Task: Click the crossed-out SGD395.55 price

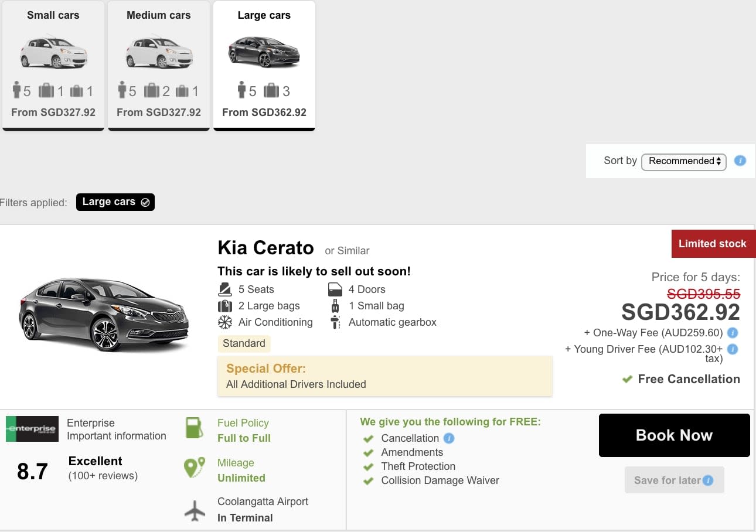Action: pos(704,294)
